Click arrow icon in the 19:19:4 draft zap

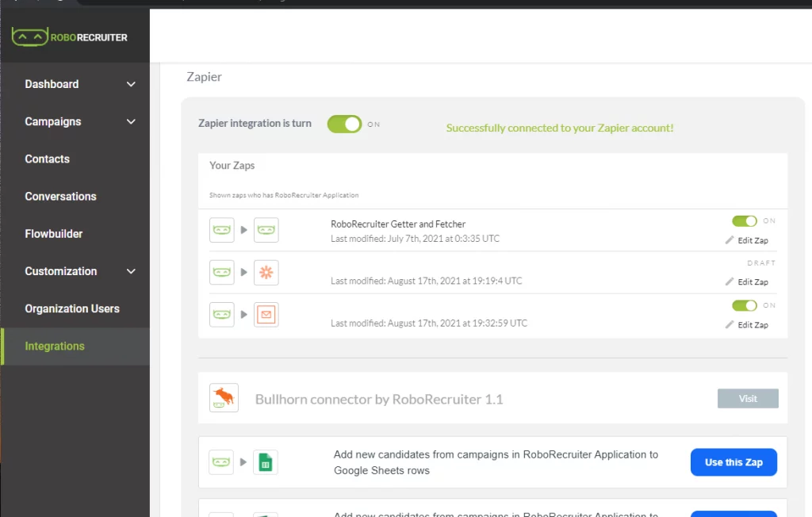pos(244,273)
